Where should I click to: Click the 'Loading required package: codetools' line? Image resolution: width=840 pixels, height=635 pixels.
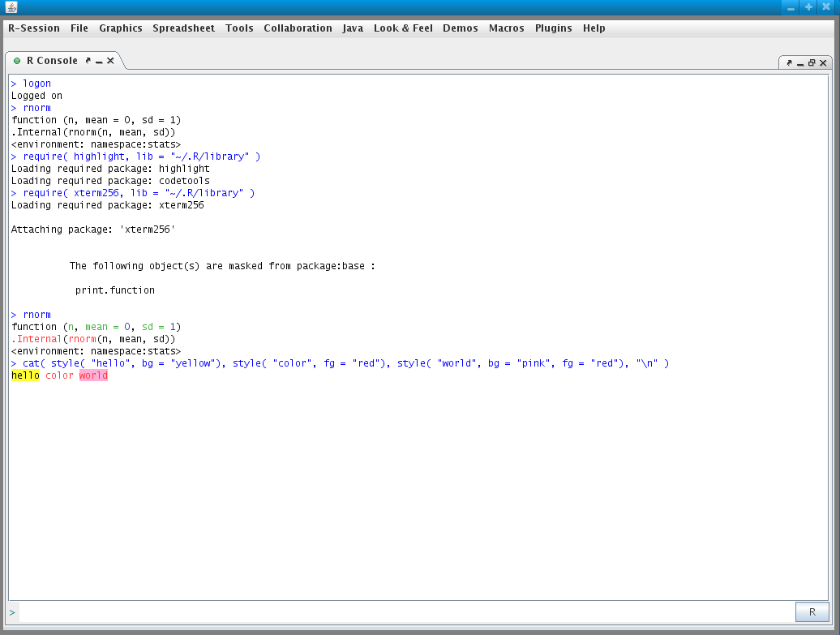coord(110,181)
